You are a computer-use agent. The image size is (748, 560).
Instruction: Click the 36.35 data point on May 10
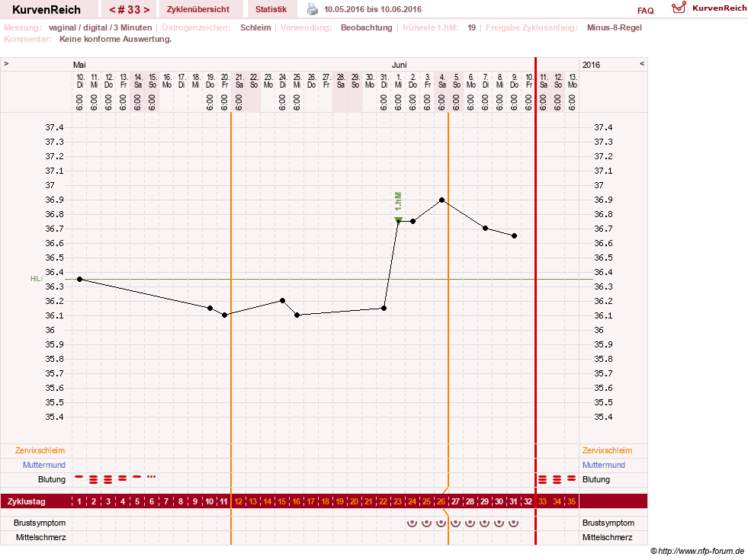pyautogui.click(x=79, y=280)
